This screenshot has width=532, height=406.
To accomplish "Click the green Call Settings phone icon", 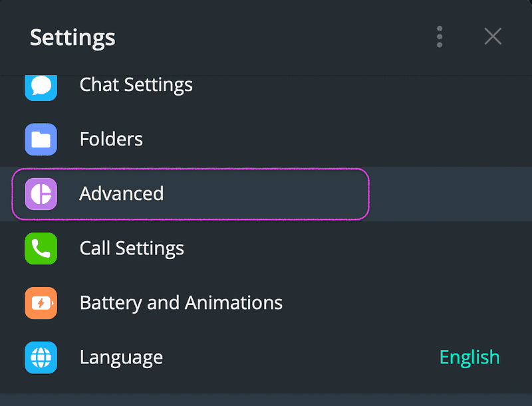I will coord(41,249).
